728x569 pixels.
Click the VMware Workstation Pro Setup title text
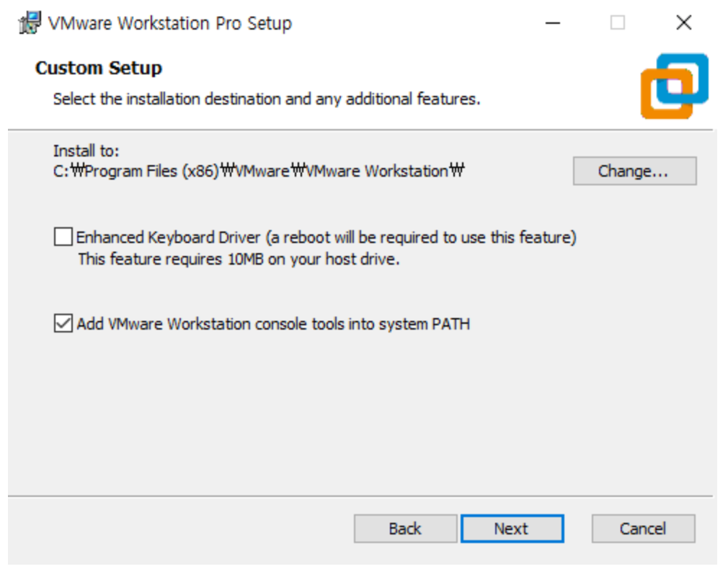pyautogui.click(x=170, y=23)
